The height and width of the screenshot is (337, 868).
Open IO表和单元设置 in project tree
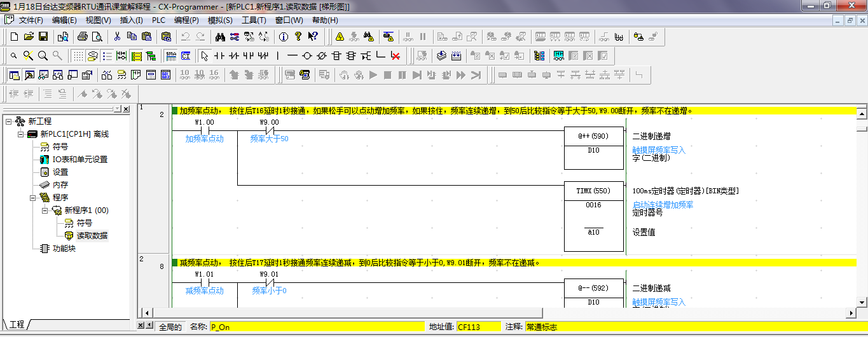click(x=79, y=160)
